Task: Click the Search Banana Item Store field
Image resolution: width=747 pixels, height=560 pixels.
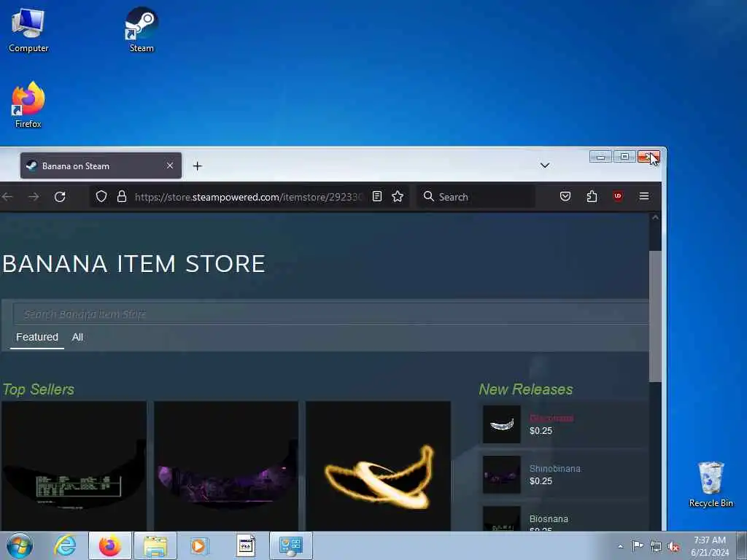Action: point(330,314)
